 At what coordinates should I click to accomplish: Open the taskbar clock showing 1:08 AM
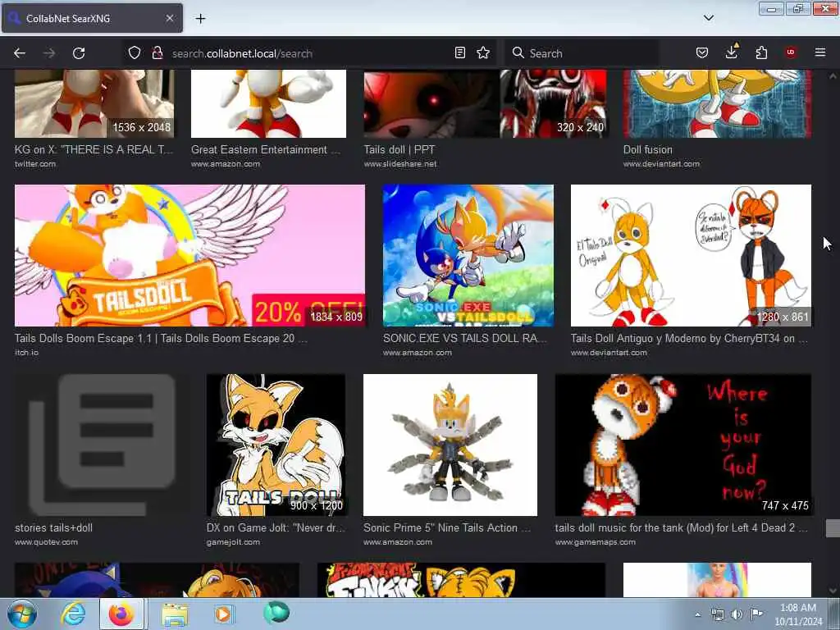[797, 614]
